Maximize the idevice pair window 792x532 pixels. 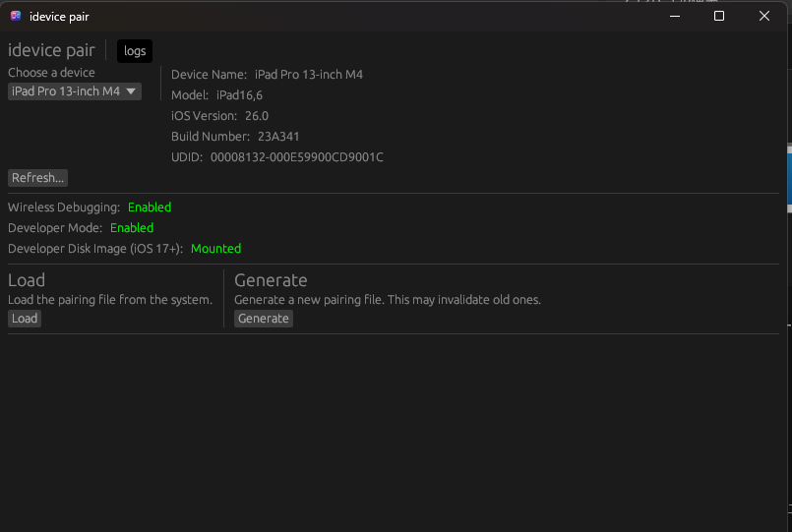[x=719, y=16]
